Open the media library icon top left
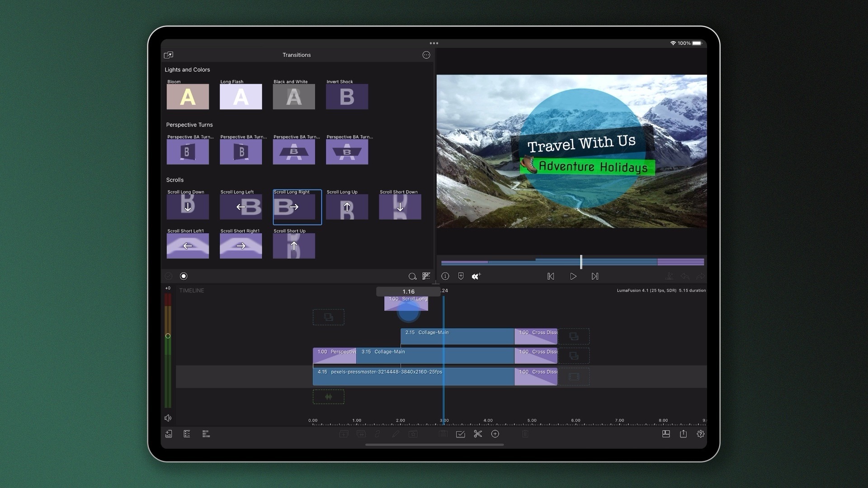 point(168,55)
